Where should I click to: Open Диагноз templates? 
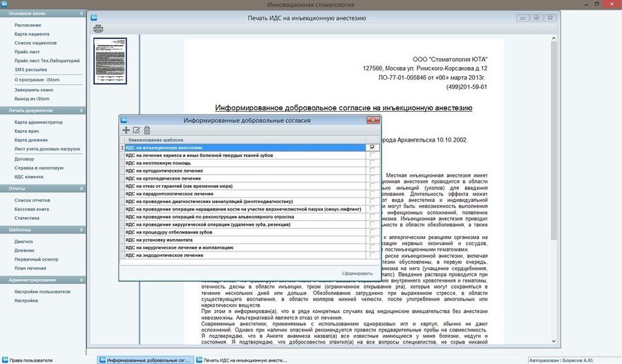(x=23, y=242)
